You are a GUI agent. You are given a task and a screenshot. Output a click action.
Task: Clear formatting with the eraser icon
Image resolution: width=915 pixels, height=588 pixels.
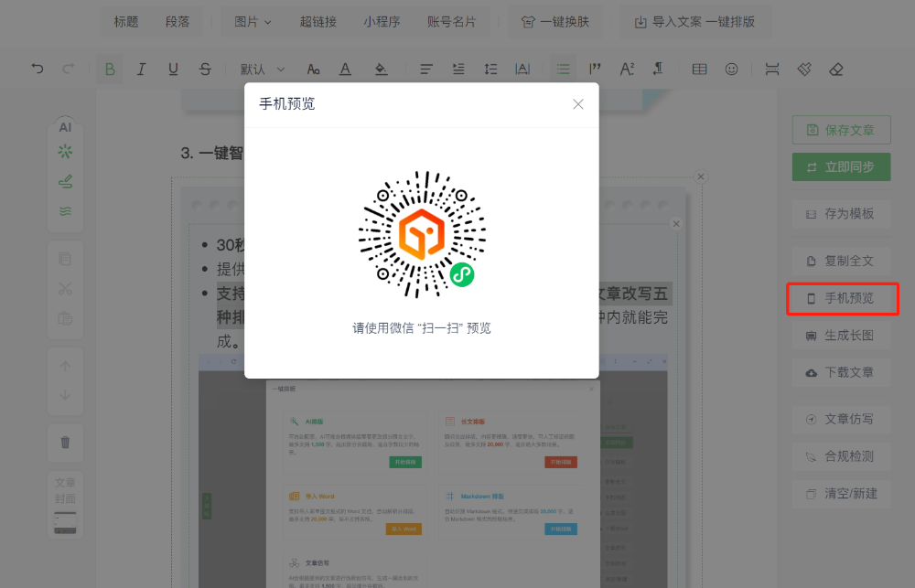tap(836, 69)
